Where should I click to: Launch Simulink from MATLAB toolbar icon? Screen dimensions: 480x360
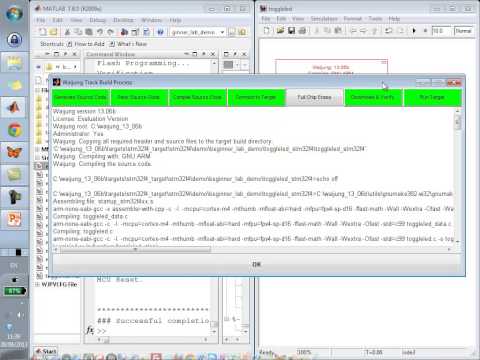click(124, 32)
